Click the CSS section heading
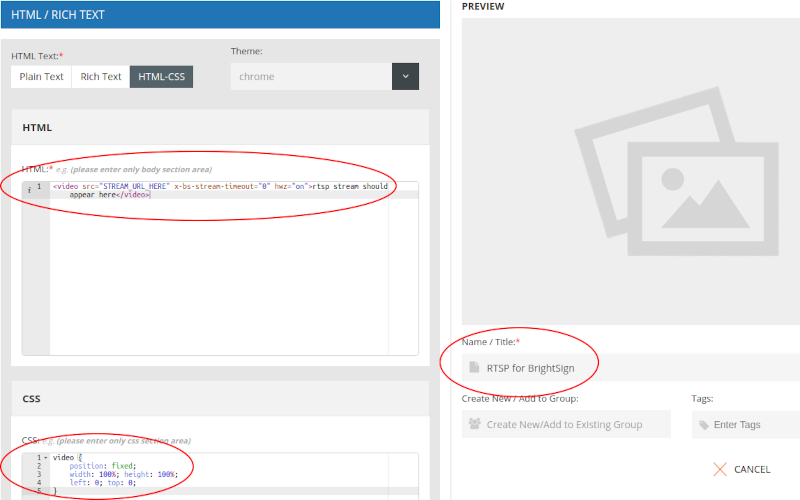The width and height of the screenshot is (800, 500). (x=31, y=399)
